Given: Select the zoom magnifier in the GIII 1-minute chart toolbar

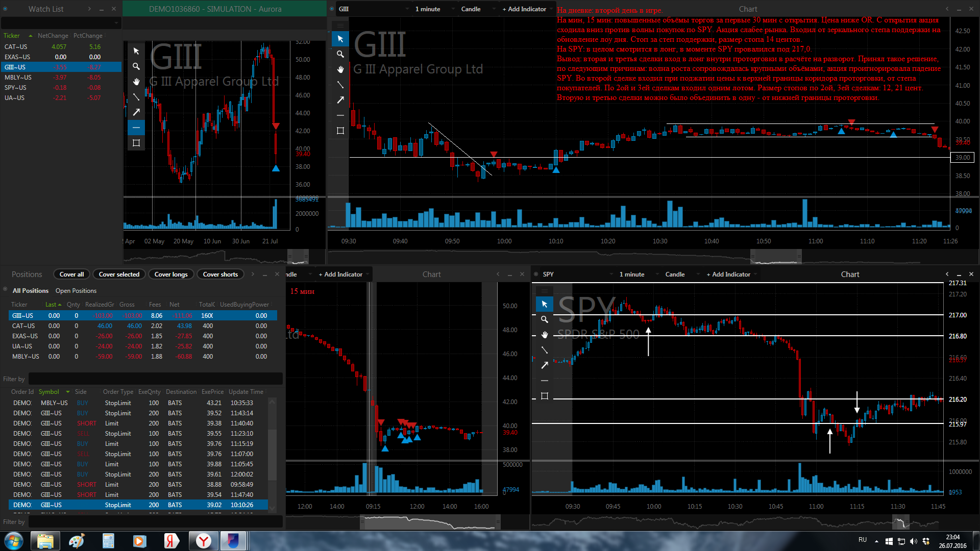Looking at the screenshot, I should [x=340, y=54].
